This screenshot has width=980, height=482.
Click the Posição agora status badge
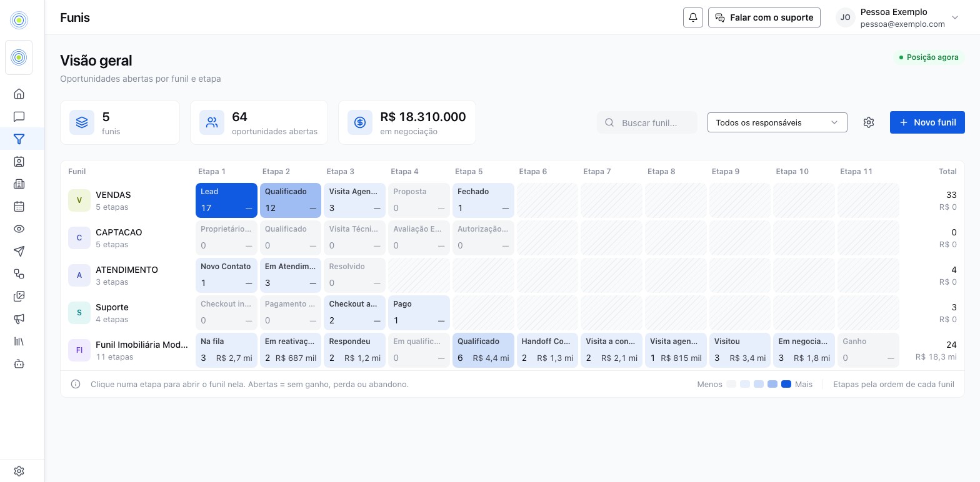click(929, 57)
